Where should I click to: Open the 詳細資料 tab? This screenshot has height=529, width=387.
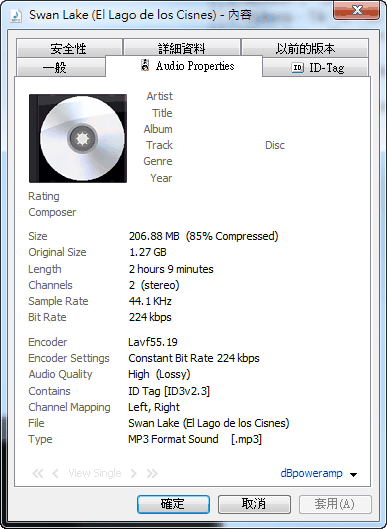[x=182, y=48]
